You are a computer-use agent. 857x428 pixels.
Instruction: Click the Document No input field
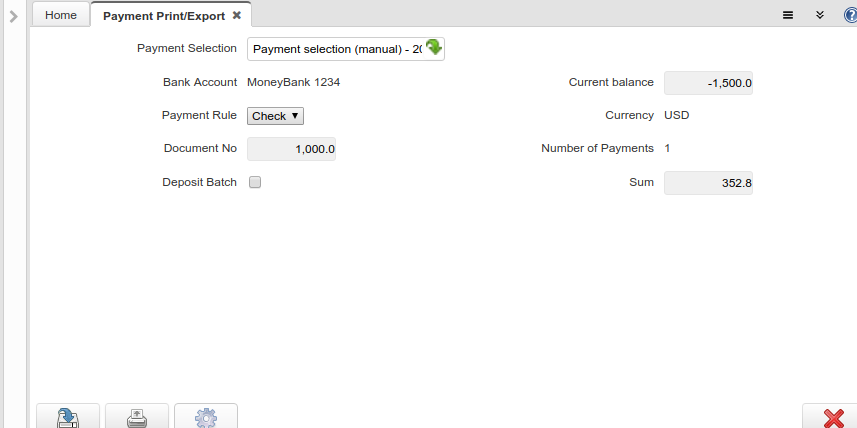pyautogui.click(x=291, y=149)
